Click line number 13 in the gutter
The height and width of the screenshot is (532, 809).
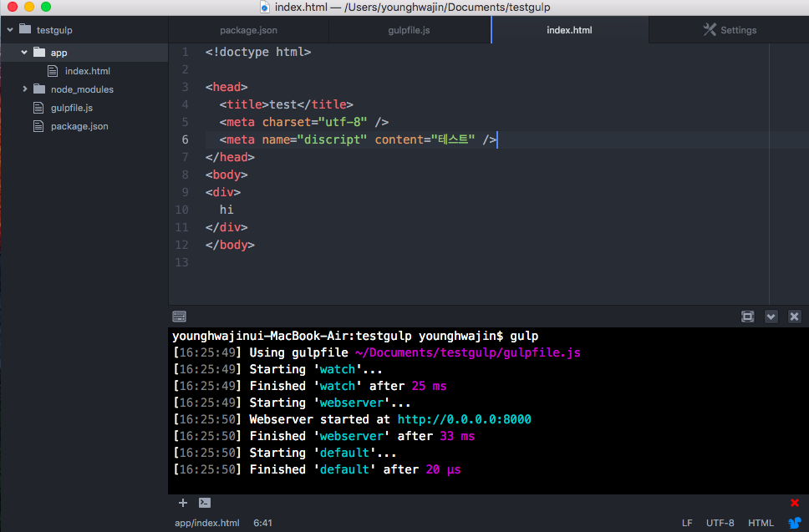(181, 262)
